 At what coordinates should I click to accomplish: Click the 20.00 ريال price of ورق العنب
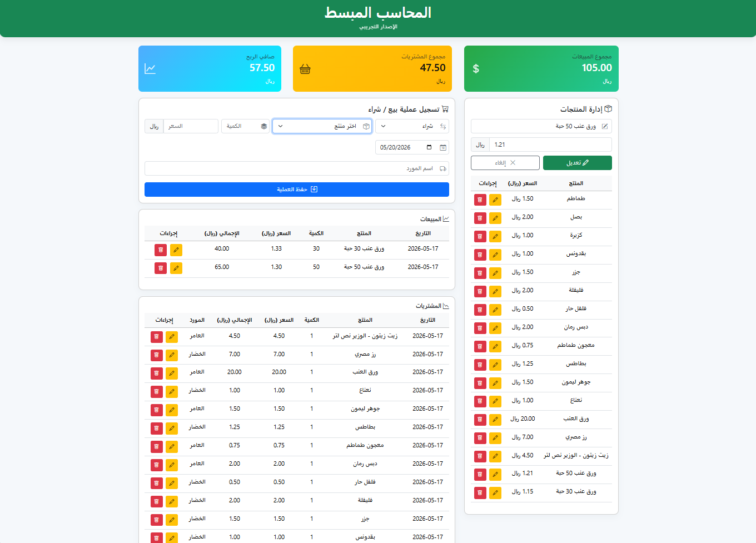coord(523,419)
